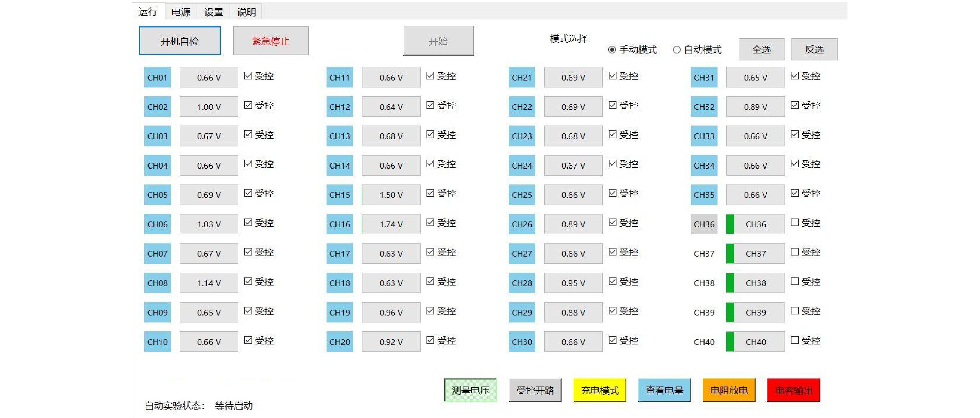
Task: Click the orange 电阻放电 button
Action: tap(729, 390)
